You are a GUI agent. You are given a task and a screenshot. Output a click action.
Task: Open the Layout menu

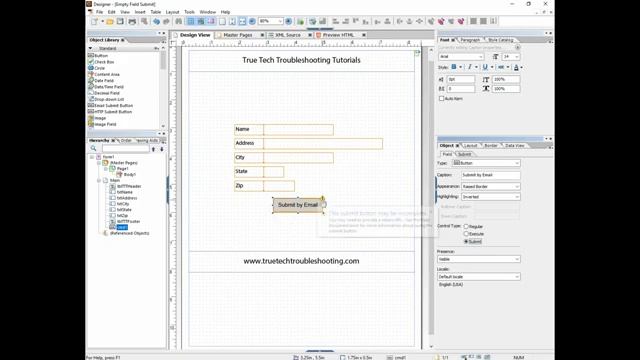(x=172, y=12)
